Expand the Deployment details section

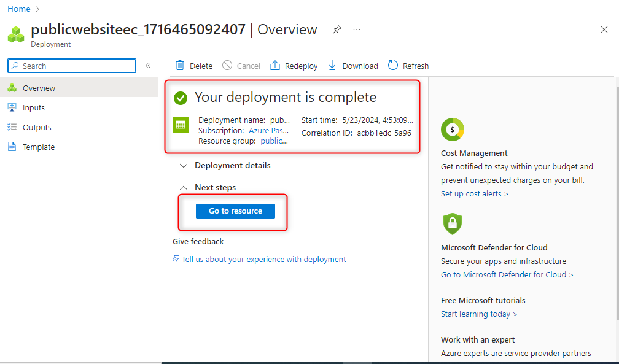pos(184,166)
